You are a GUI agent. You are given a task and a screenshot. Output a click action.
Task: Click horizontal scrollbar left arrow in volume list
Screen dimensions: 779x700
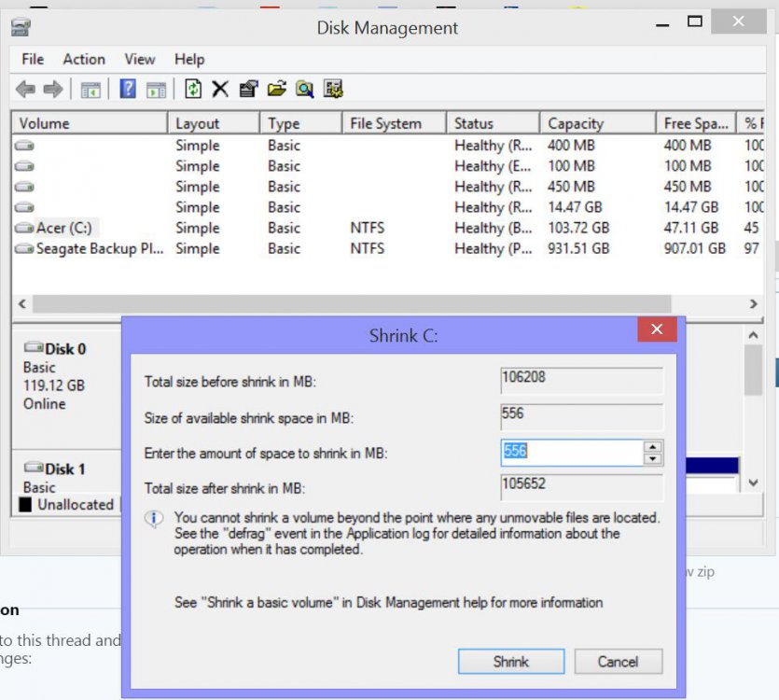point(22,303)
